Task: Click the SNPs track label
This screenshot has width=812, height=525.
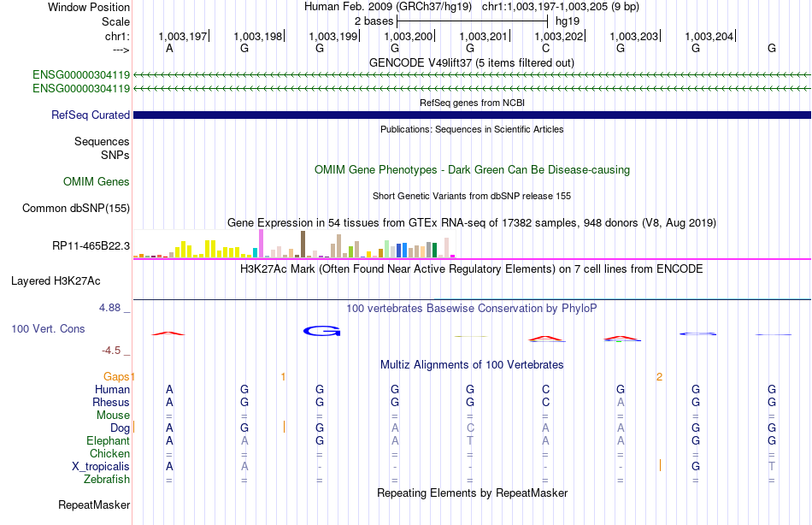Action: click(115, 155)
